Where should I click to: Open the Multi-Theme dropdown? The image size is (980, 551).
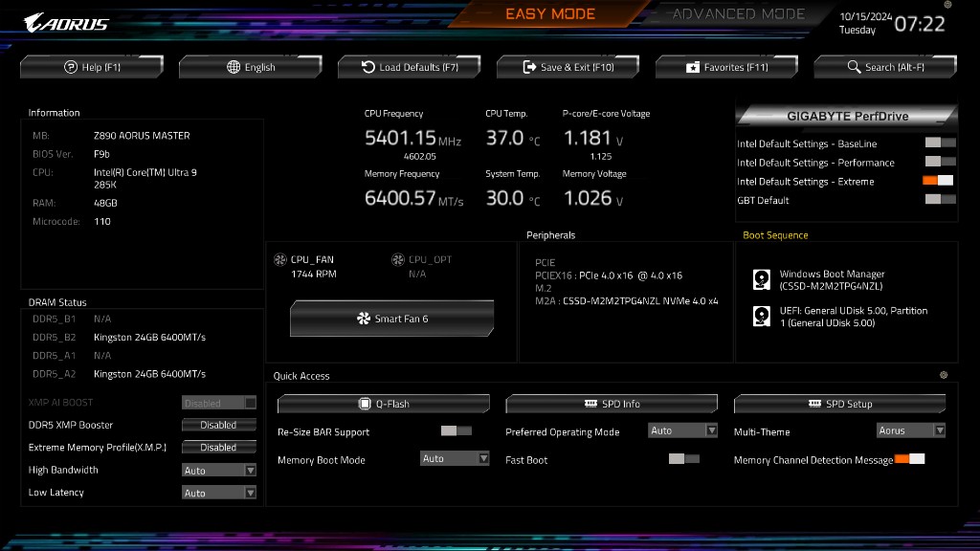pos(911,430)
